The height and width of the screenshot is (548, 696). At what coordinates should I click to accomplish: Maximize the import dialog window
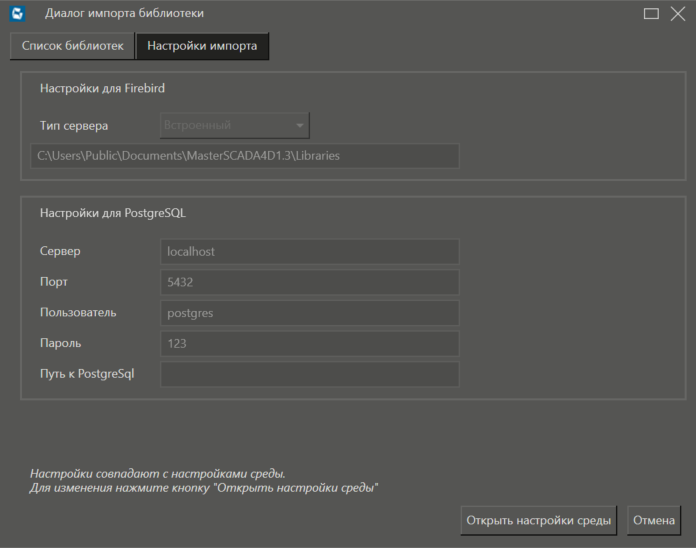[x=651, y=14]
